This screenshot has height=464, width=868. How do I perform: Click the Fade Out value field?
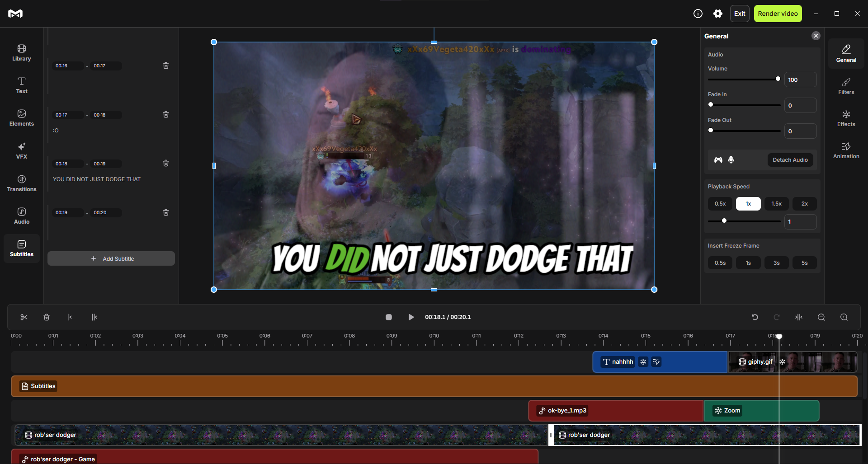click(x=800, y=131)
